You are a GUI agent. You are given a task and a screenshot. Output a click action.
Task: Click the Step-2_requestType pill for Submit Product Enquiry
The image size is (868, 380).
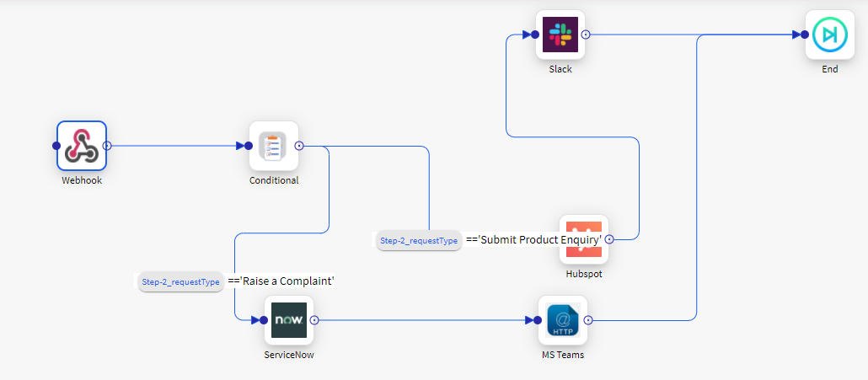[x=419, y=241]
